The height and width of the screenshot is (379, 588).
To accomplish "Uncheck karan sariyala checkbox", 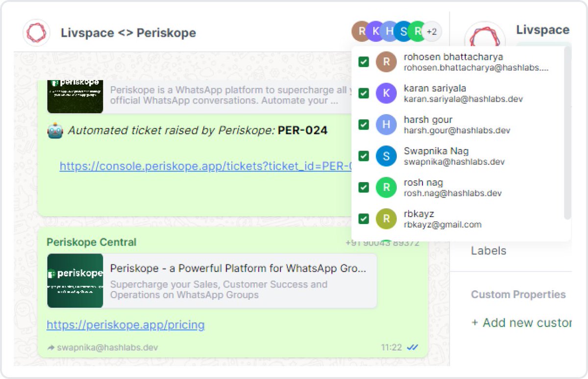I will point(364,93).
